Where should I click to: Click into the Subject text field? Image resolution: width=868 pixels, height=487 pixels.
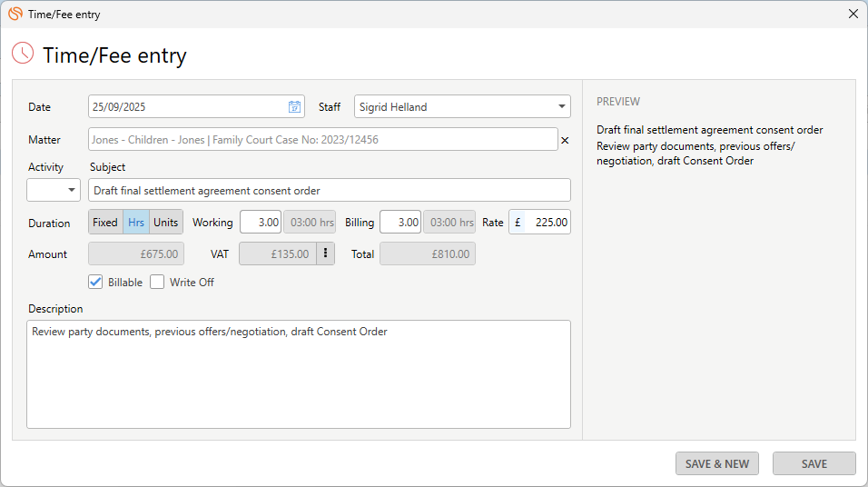click(x=329, y=190)
